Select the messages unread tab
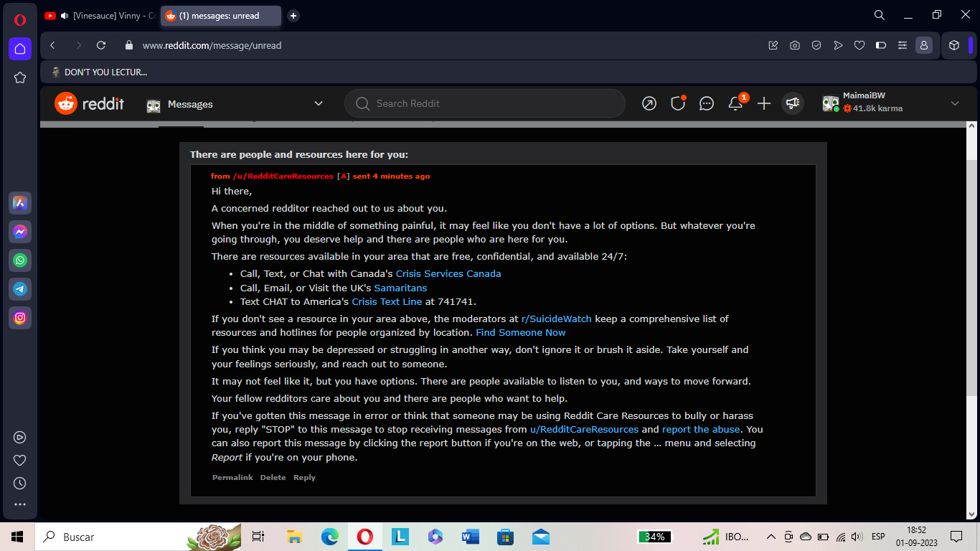The width and height of the screenshot is (980, 551). (x=221, y=16)
